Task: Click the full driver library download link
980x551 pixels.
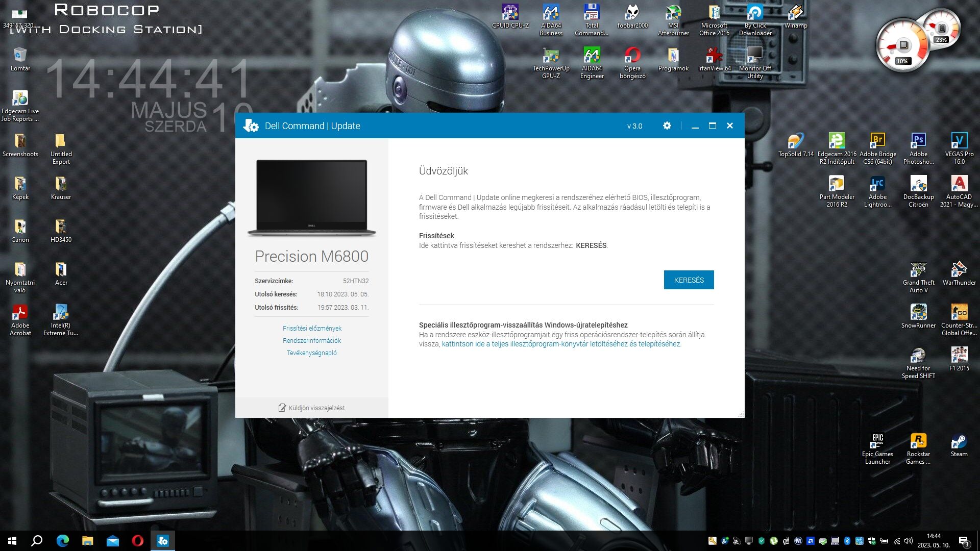Action: [561, 344]
